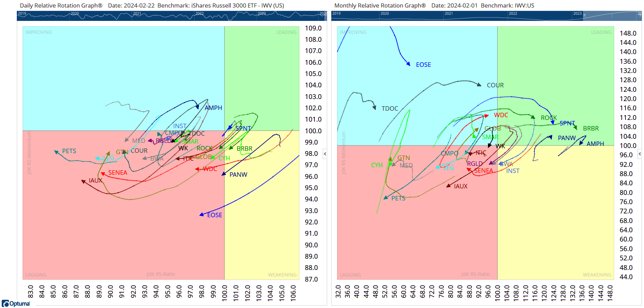
Task: Click the 100.0 y-axis value on daily graph
Action: coord(313,131)
